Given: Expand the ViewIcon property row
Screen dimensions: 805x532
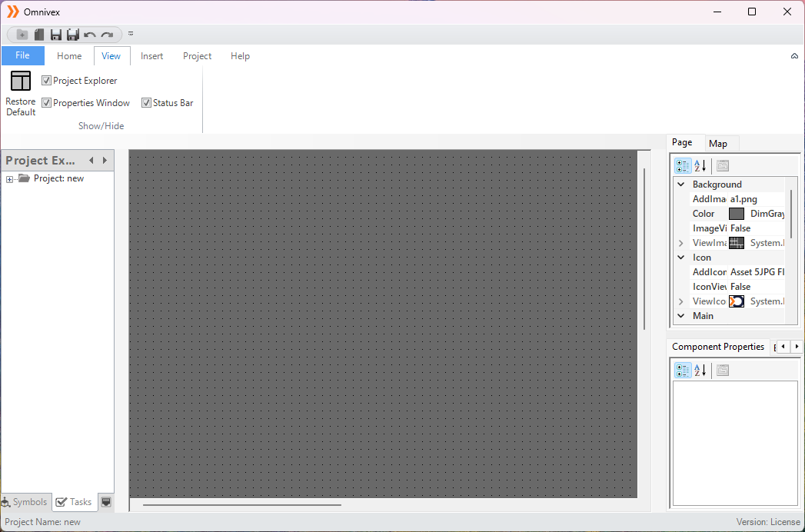Looking at the screenshot, I should 680,301.
